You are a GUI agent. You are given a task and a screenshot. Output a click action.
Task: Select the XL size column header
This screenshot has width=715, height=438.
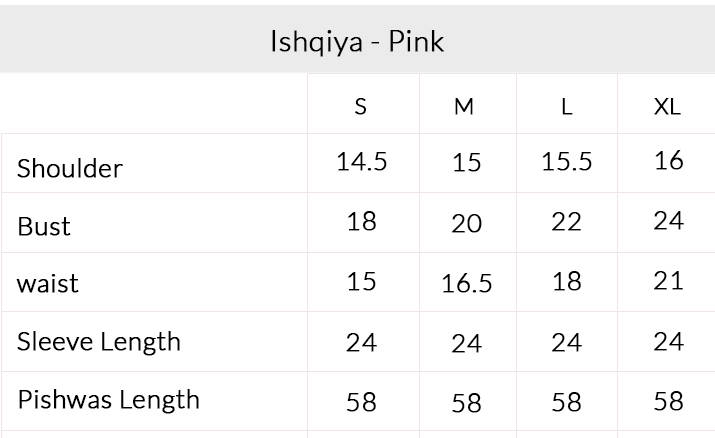tap(667, 106)
